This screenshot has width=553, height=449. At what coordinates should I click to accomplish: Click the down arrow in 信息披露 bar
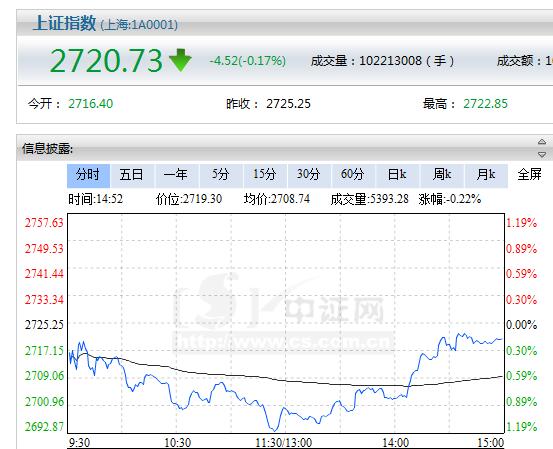pos(542,154)
